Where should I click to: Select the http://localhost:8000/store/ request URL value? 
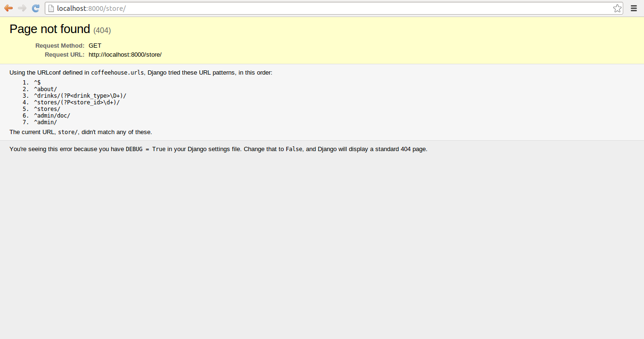pos(125,55)
